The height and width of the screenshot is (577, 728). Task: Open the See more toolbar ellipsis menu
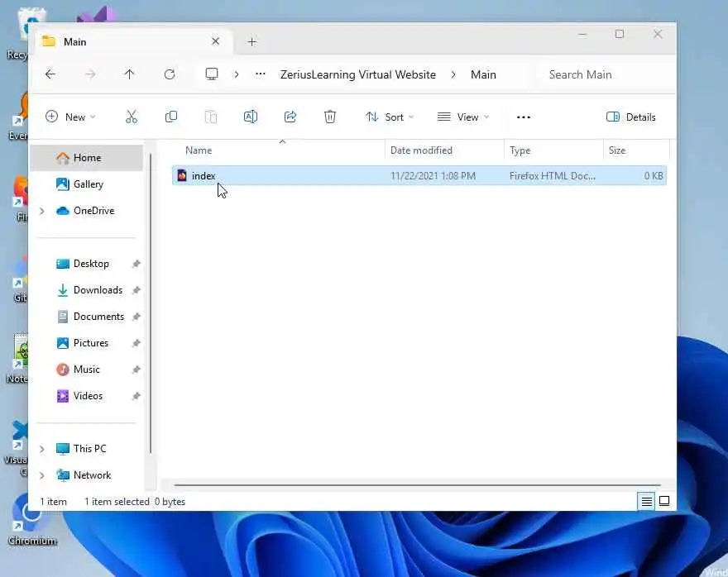(x=523, y=117)
